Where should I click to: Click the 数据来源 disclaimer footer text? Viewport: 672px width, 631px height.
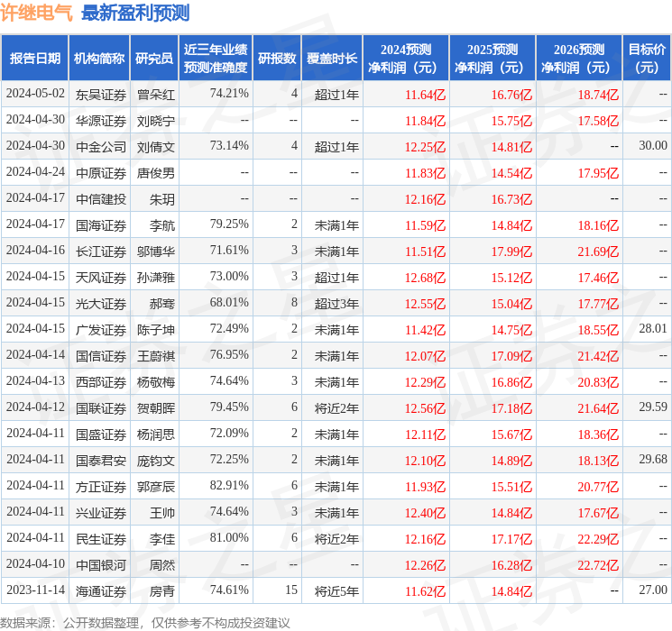pos(145,623)
